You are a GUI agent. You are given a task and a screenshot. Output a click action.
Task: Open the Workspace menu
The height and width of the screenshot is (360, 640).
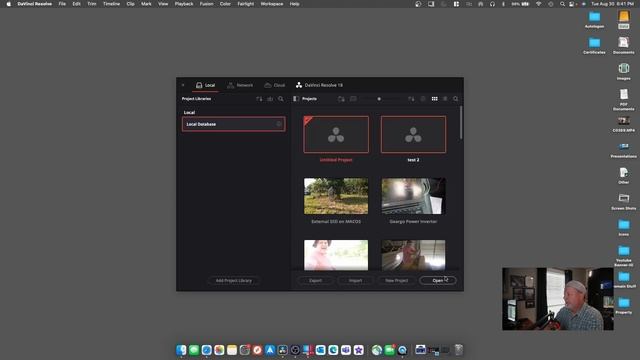[272, 4]
